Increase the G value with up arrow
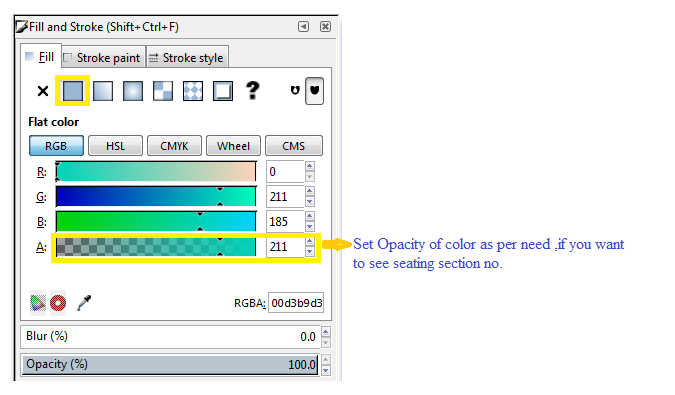Image resolution: width=675 pixels, height=395 pixels. coord(310,191)
